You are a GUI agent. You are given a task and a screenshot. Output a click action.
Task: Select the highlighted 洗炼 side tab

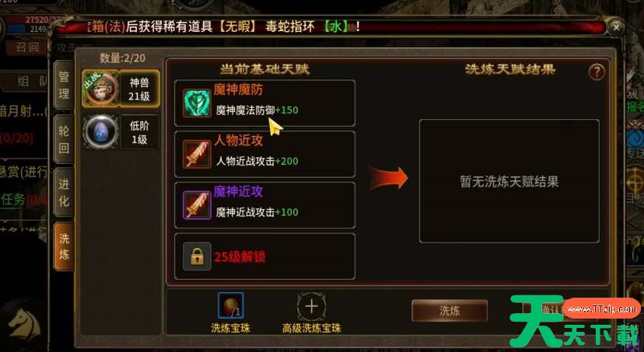click(64, 246)
